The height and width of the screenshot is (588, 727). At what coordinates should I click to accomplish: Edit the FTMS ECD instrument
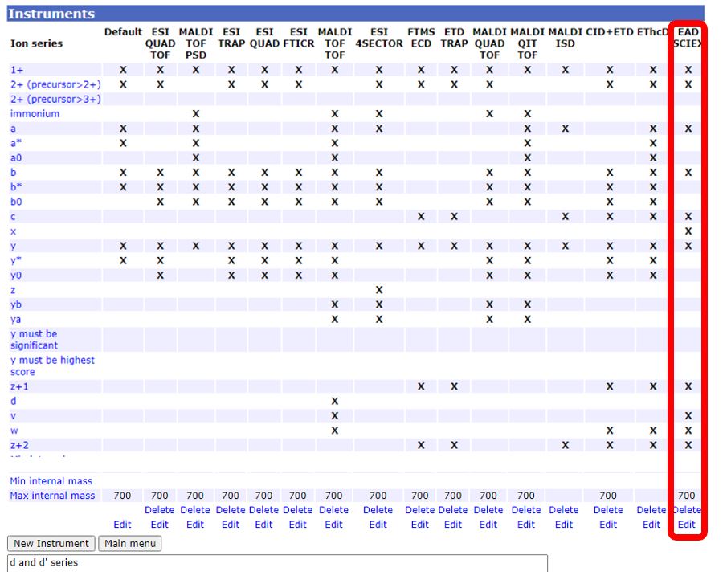click(420, 525)
